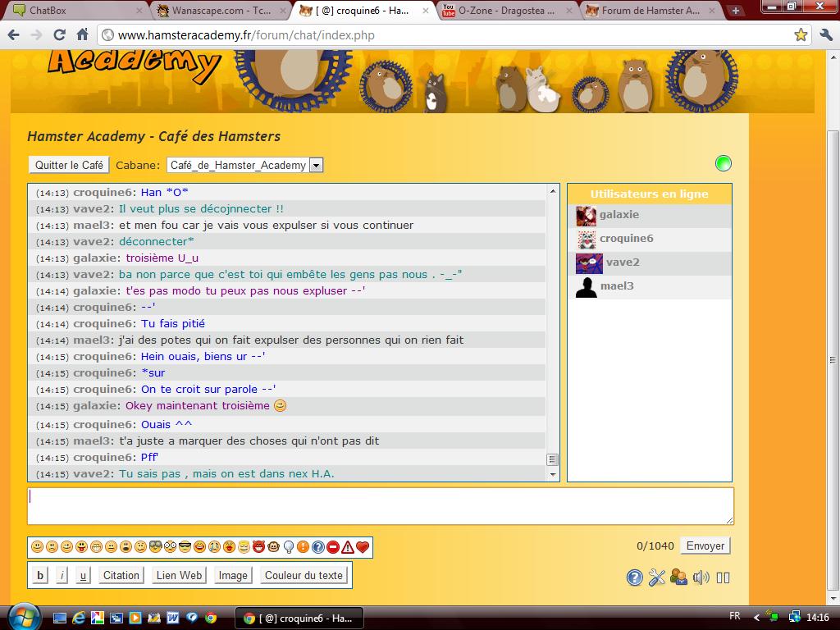Go back to the previous page
840x630 pixels.
point(14,34)
